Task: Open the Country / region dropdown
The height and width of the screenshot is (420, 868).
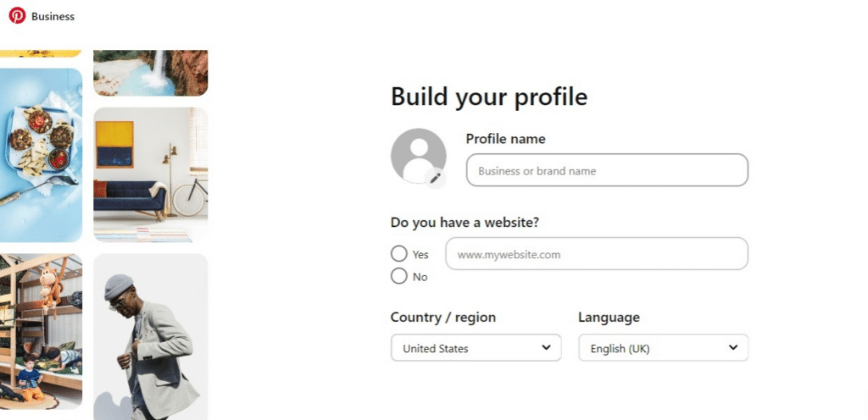Action: click(476, 348)
